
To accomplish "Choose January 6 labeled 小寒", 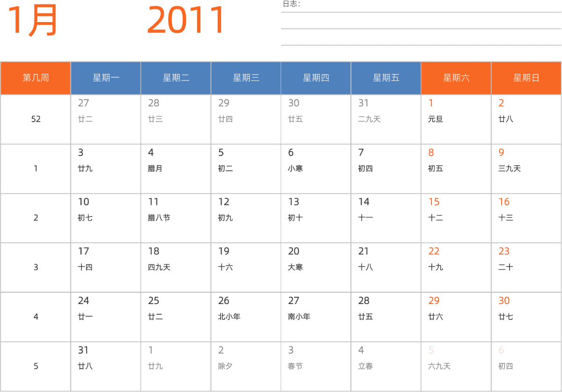I will [316, 169].
